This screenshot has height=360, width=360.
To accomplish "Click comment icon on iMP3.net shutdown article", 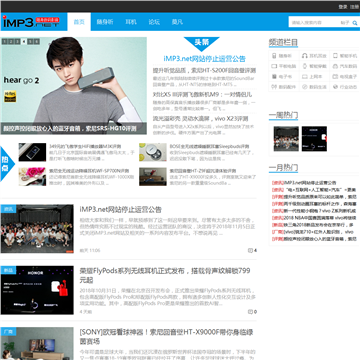I will pos(250,250).
